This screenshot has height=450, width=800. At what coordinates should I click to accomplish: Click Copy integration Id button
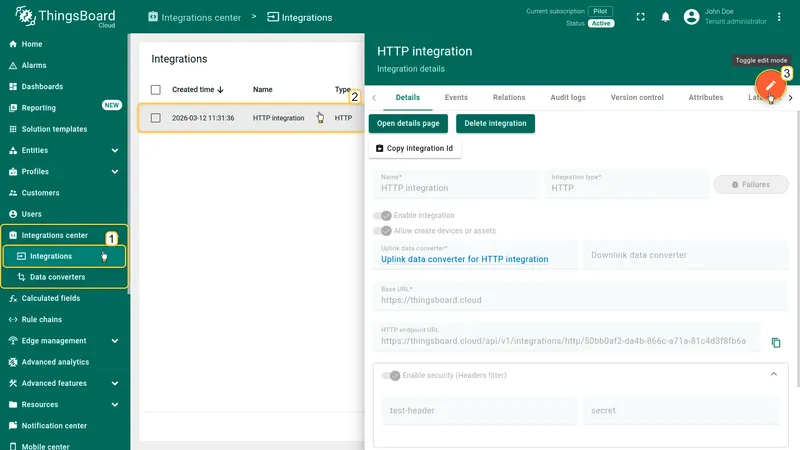coord(415,148)
